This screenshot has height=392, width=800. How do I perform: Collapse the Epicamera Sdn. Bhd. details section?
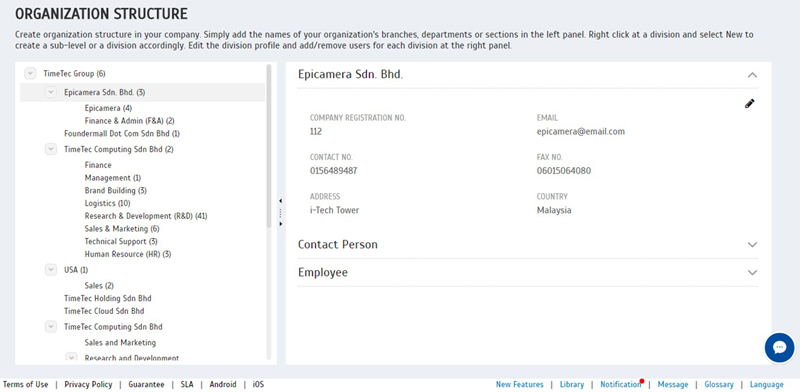[x=752, y=75]
